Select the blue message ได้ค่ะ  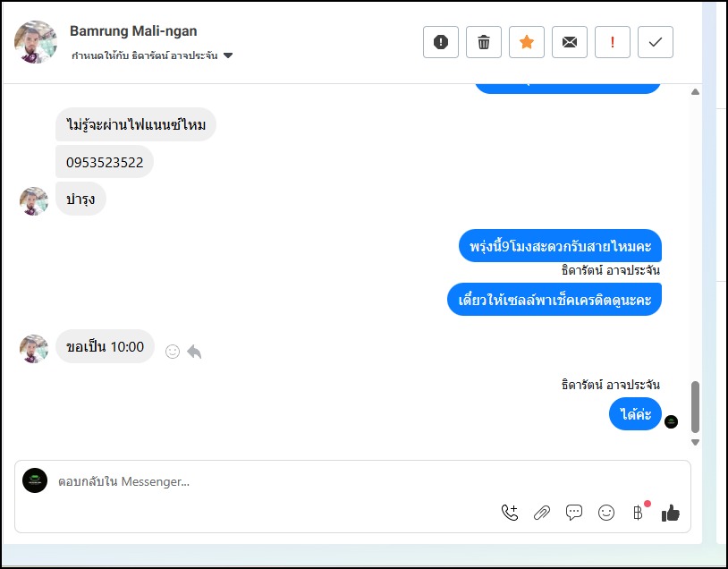pyautogui.click(x=635, y=414)
